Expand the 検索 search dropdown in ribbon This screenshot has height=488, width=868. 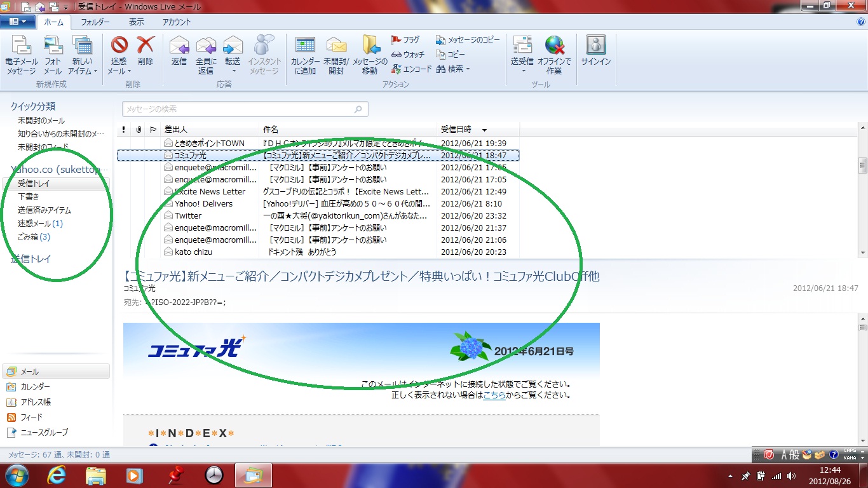(x=468, y=69)
